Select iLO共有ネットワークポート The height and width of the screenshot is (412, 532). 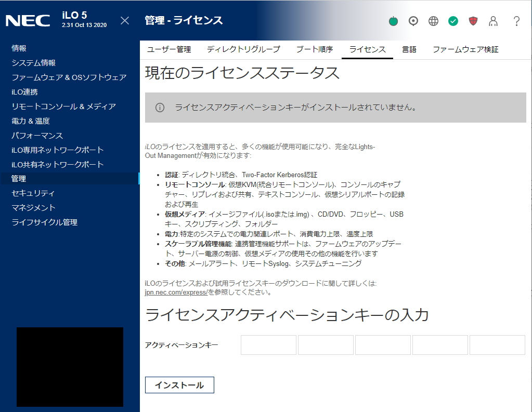(58, 165)
